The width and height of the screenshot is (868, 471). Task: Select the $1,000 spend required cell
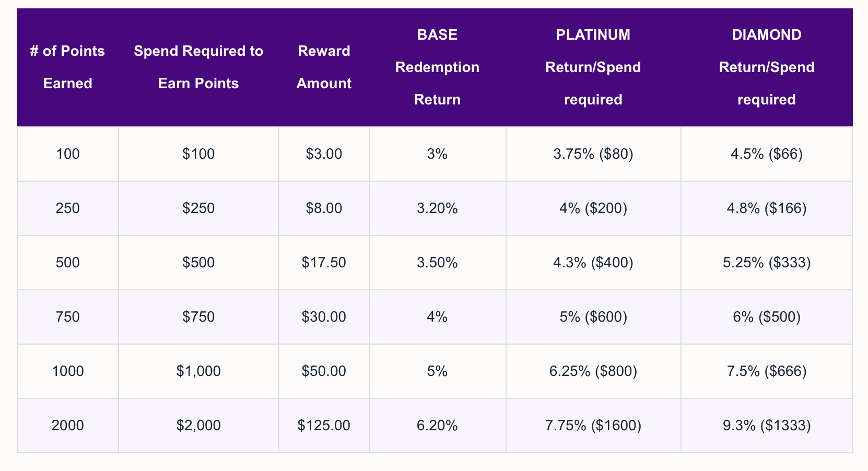point(198,371)
